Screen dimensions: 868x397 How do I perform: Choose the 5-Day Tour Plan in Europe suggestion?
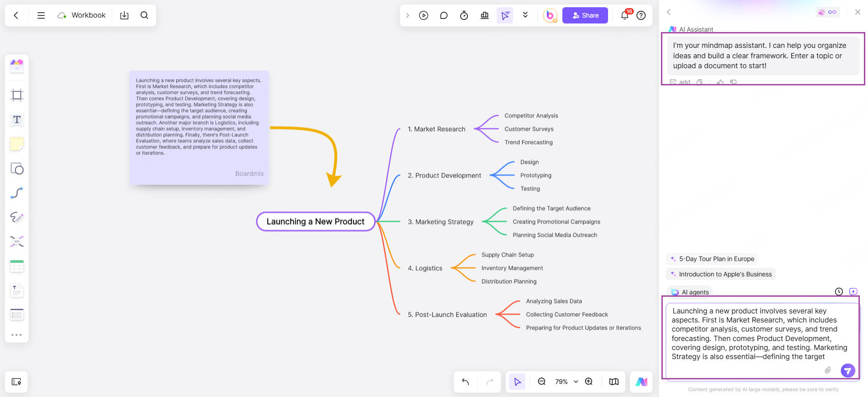(712, 259)
